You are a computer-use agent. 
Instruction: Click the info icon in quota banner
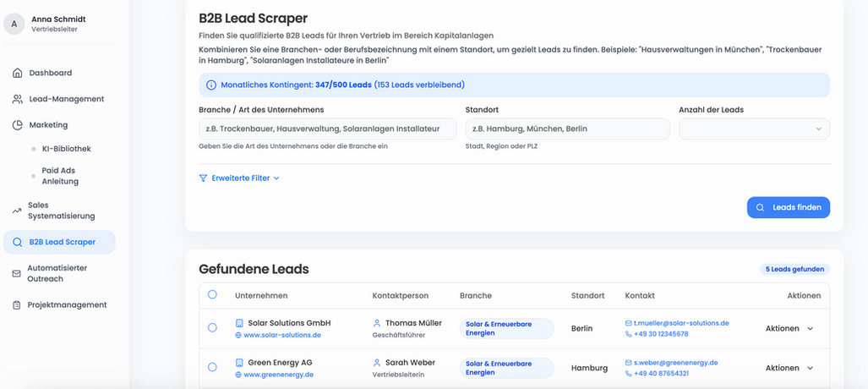[211, 85]
